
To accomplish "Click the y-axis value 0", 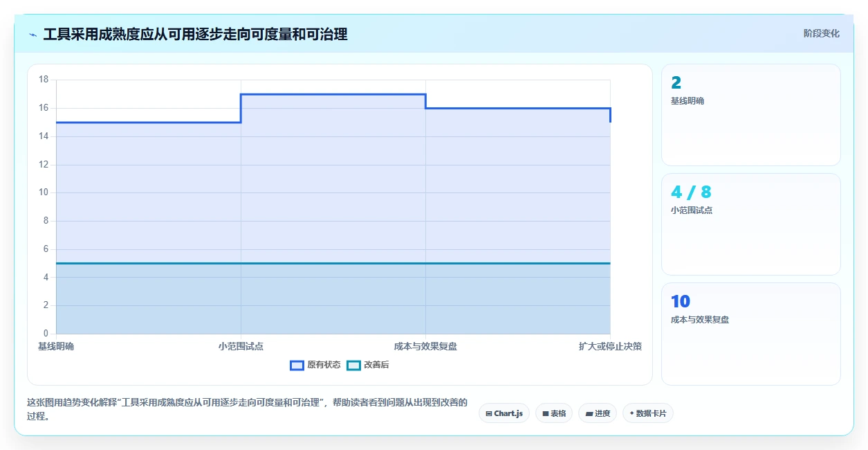I will 46,334.
